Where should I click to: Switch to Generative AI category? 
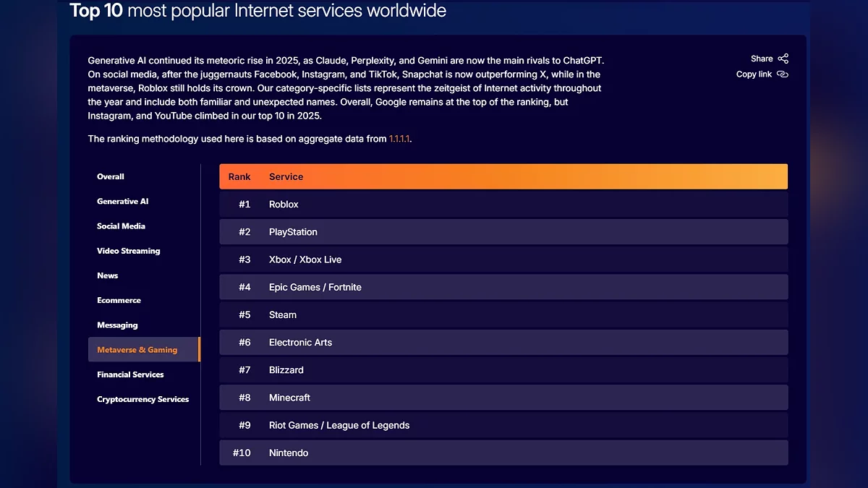coord(123,202)
